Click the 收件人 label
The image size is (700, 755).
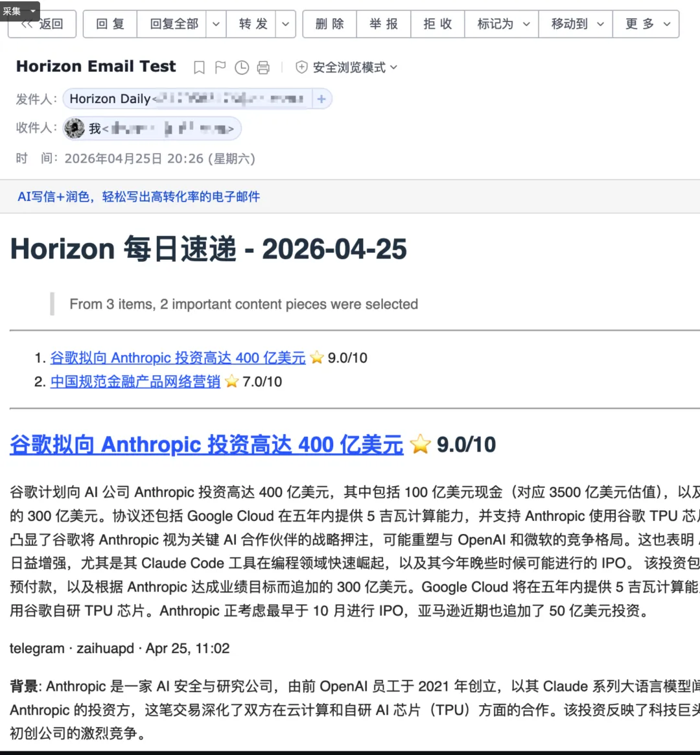point(36,128)
